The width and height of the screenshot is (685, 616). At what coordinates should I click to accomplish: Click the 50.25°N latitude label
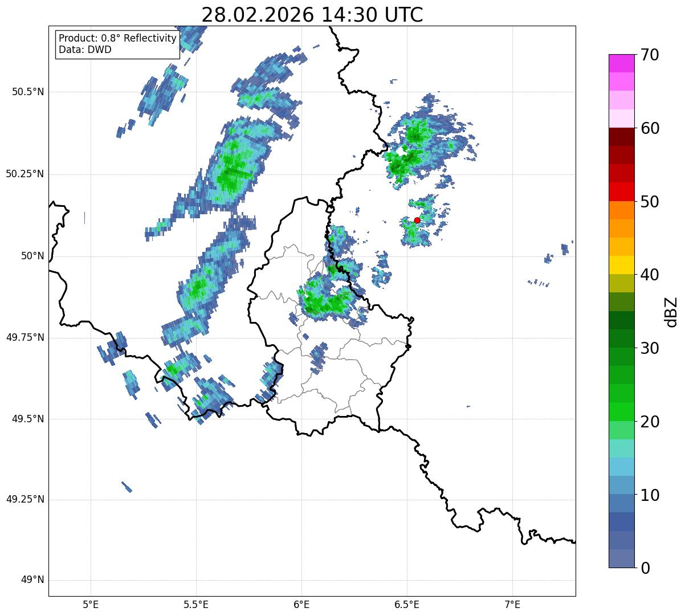(x=25, y=174)
